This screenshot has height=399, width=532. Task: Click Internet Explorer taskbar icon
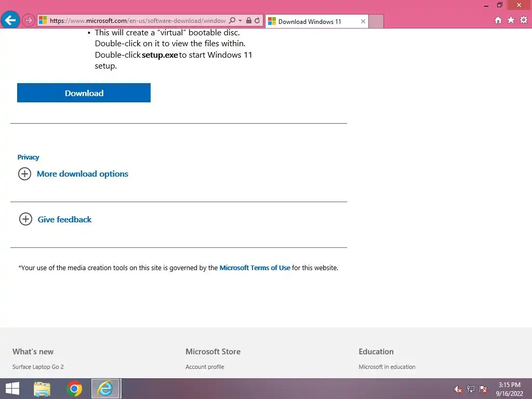tap(105, 389)
